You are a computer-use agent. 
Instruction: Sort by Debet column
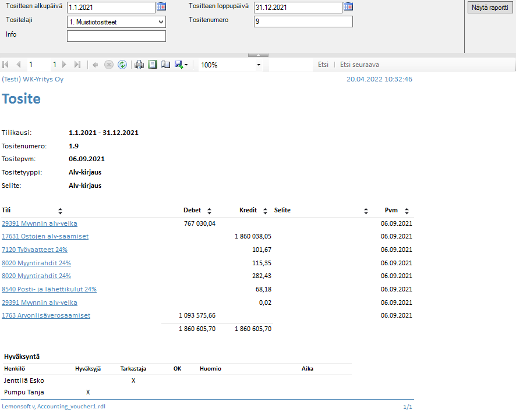click(x=210, y=211)
